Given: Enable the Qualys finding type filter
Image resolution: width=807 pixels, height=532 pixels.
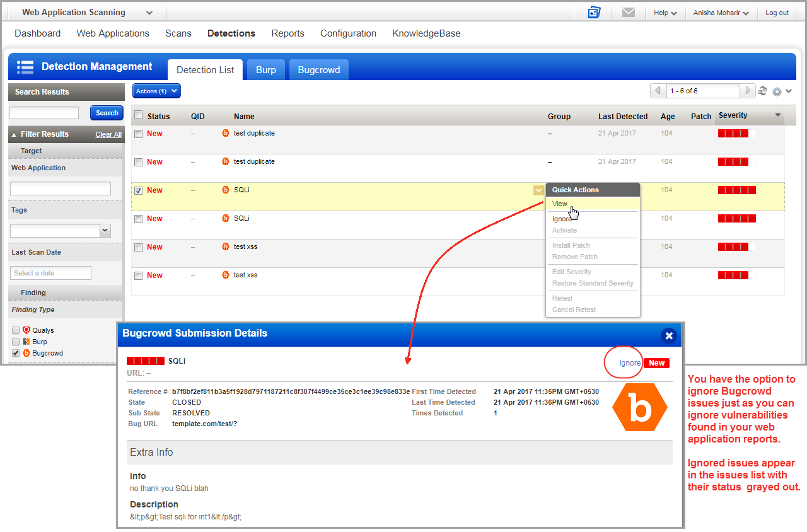Looking at the screenshot, I should tap(16, 330).
